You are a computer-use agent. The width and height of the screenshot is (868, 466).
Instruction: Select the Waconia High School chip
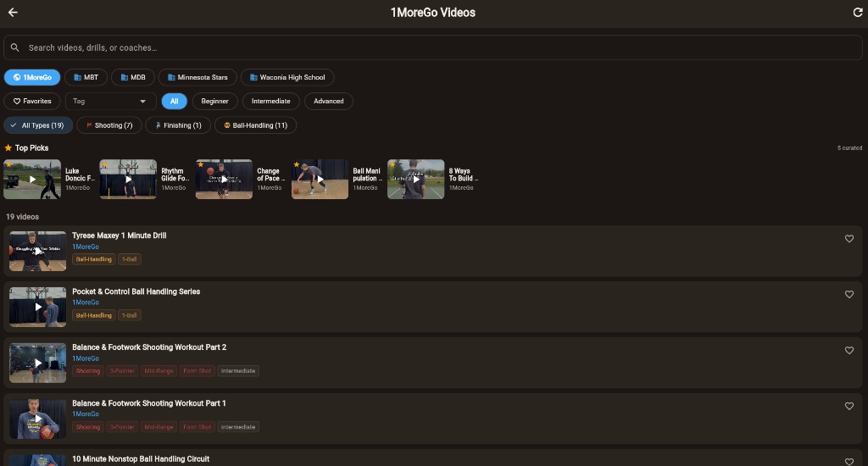[x=287, y=77]
